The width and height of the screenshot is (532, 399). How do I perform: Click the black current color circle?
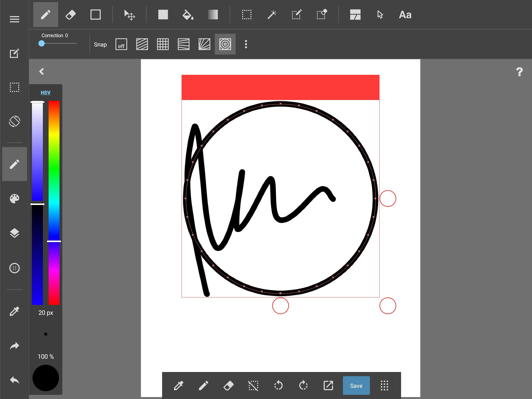tap(46, 378)
